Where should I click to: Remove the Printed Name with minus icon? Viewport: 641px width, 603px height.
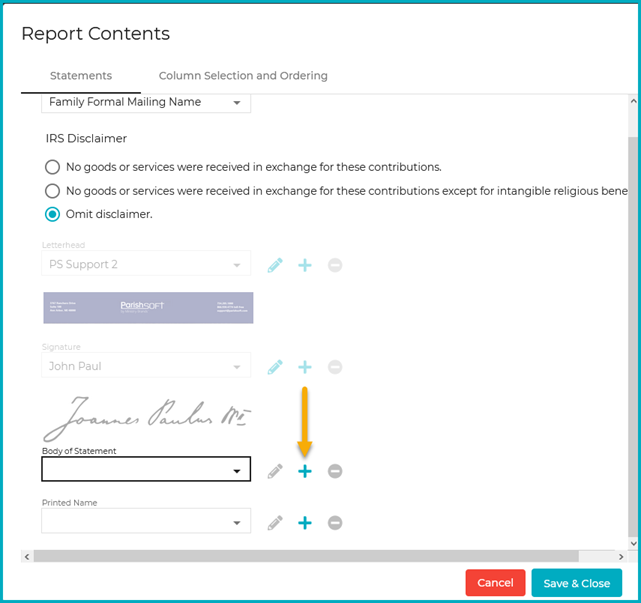pyautogui.click(x=335, y=523)
